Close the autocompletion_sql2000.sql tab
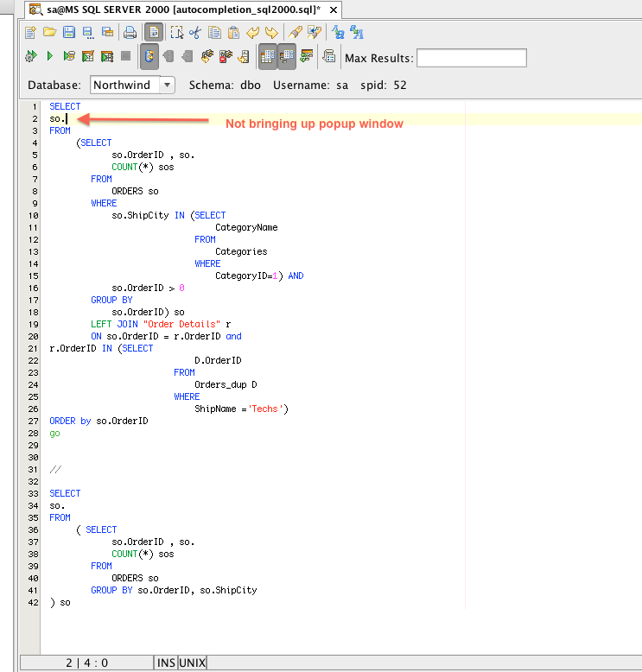The width and height of the screenshot is (642, 672). pyautogui.click(x=334, y=10)
